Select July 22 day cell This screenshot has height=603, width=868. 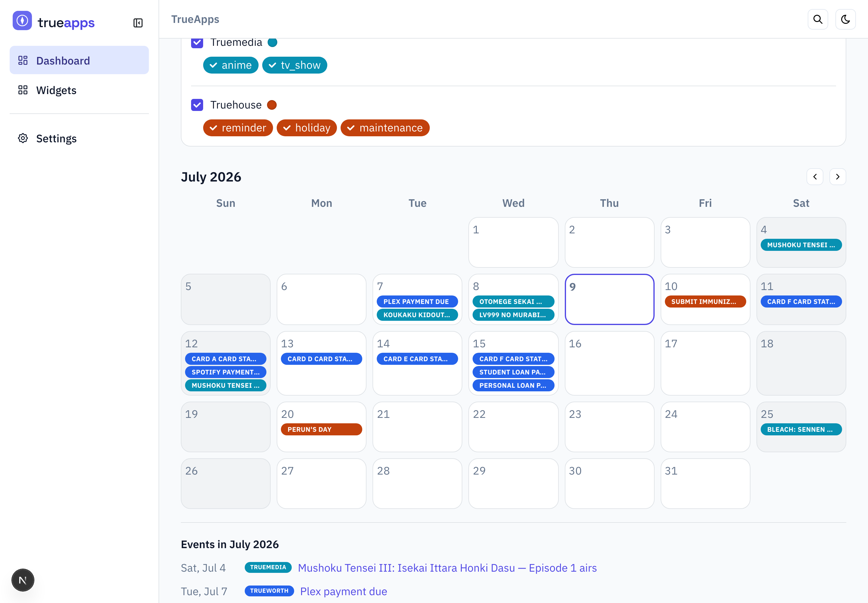click(513, 427)
